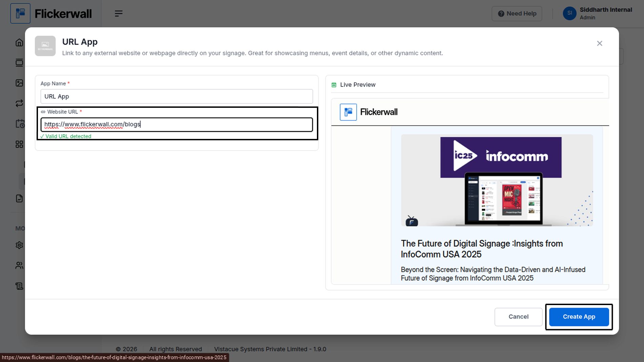The width and height of the screenshot is (644, 362).
Task: Toggle the hamburger menu icon
Action: coord(119,14)
